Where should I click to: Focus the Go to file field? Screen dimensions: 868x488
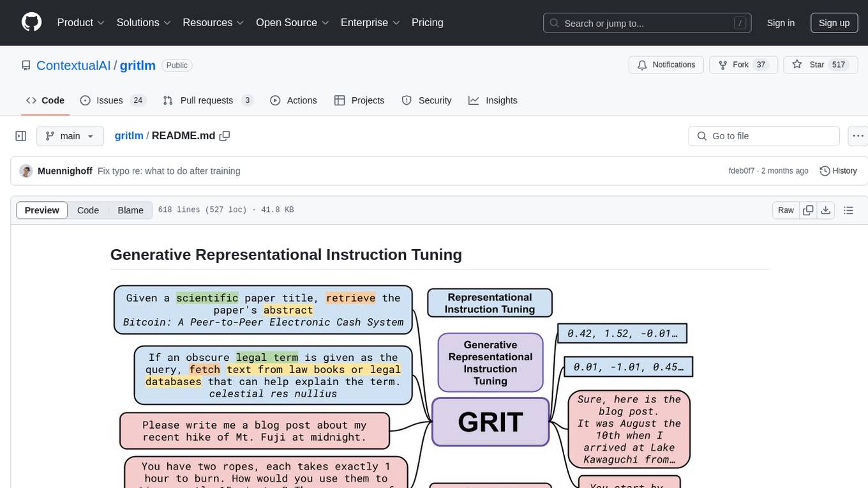tap(764, 136)
